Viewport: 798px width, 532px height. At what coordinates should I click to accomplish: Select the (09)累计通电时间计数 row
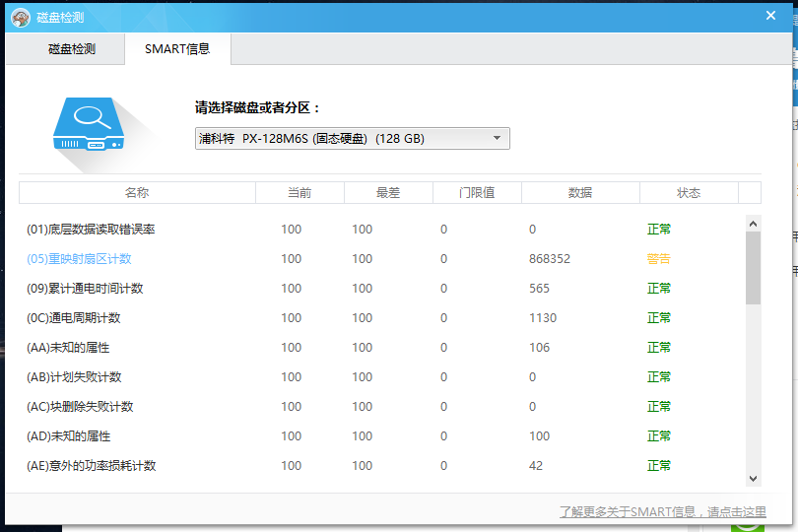pyautogui.click(x=85, y=289)
